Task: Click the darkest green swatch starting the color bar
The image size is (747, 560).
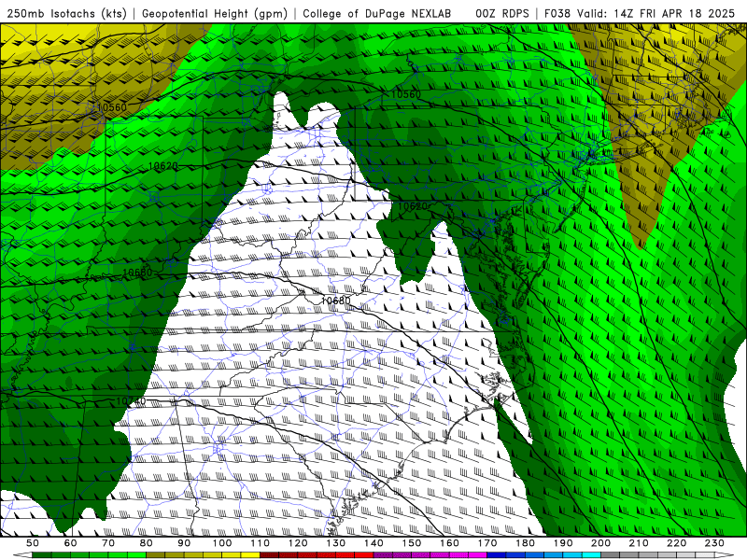Action: pyautogui.click(x=42, y=555)
